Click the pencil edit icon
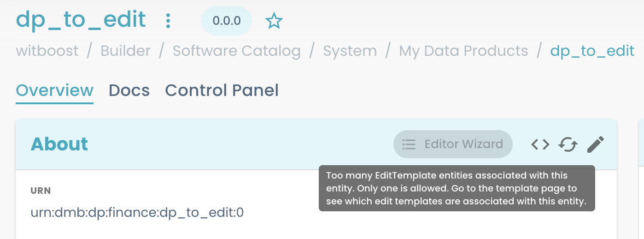This screenshot has height=239, width=644. point(595,145)
